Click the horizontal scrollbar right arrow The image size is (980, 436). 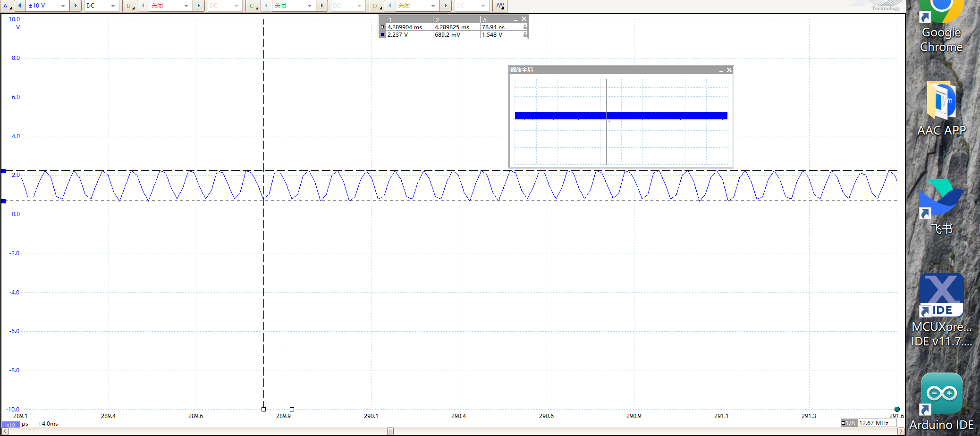point(901,431)
